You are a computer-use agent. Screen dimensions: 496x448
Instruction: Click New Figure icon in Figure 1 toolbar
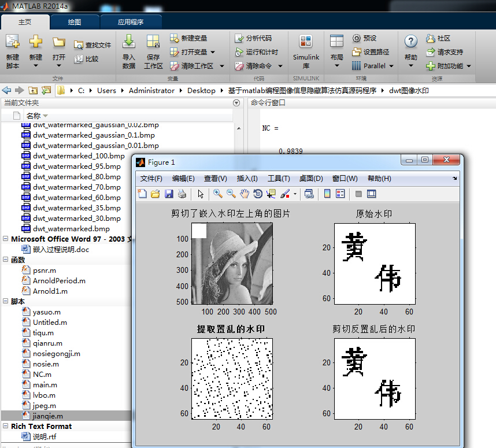point(142,194)
